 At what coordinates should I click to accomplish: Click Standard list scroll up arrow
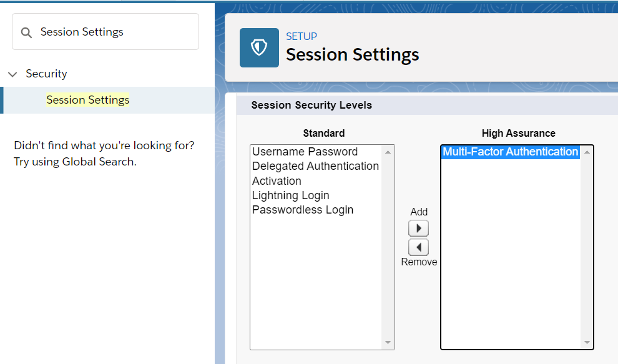388,152
